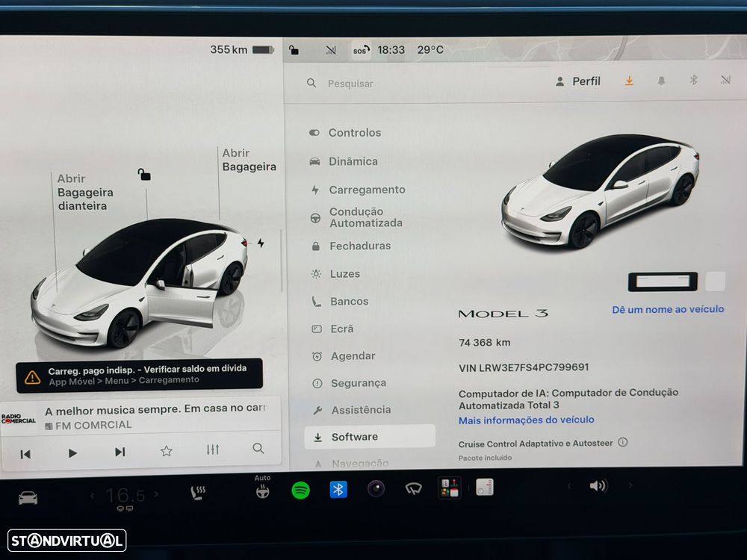Tap the car controls icon in dock
The width and height of the screenshot is (747, 560).
[x=28, y=498]
